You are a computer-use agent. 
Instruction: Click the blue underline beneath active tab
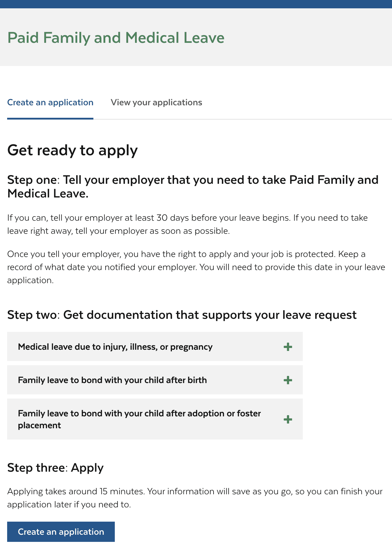click(x=50, y=118)
